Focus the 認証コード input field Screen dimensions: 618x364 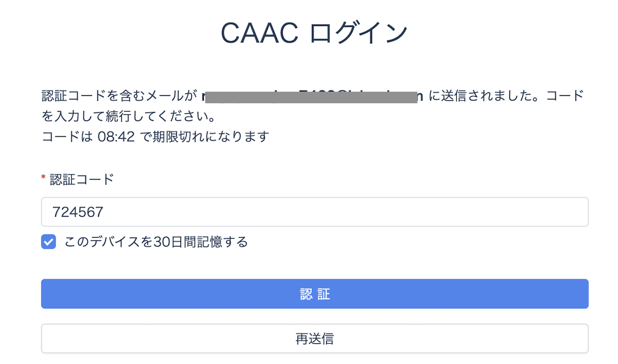pos(315,212)
